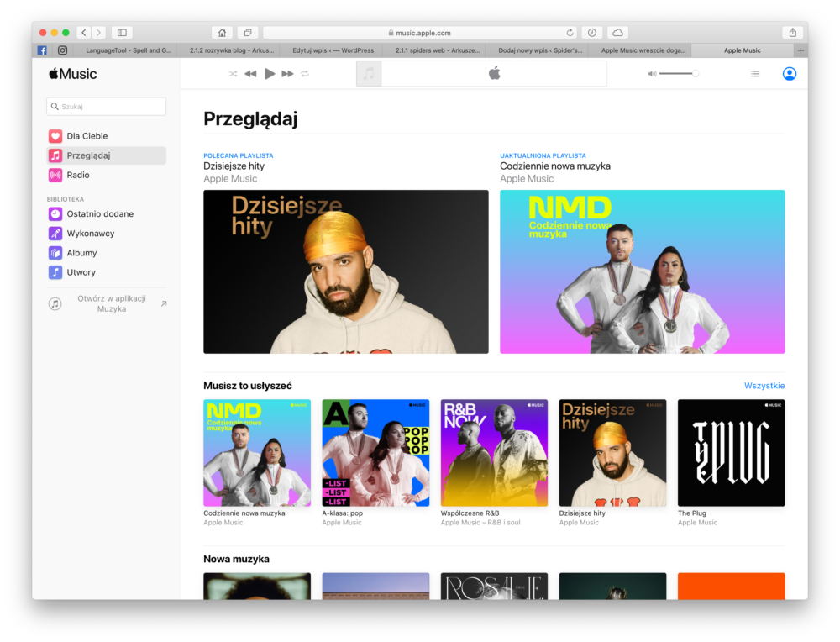Click the Apple Music logo
This screenshot has width=840, height=642.
click(x=73, y=74)
